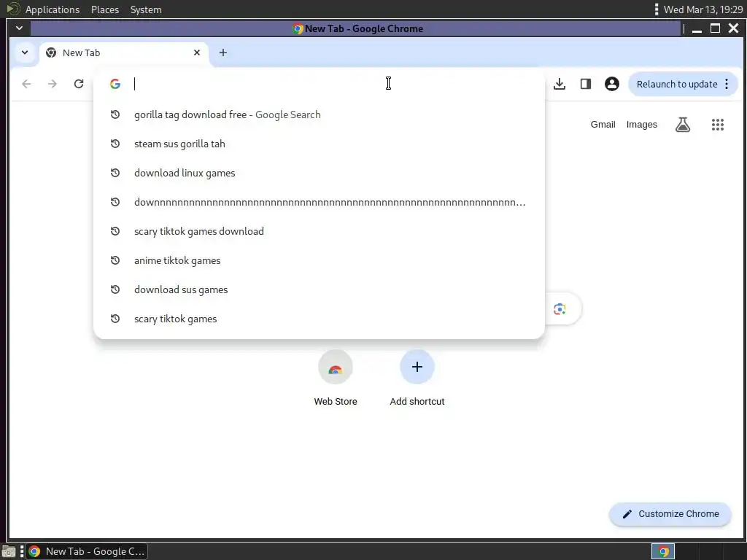The width and height of the screenshot is (747, 560).
Task: Click the Add shortcut label
Action: coord(417,402)
